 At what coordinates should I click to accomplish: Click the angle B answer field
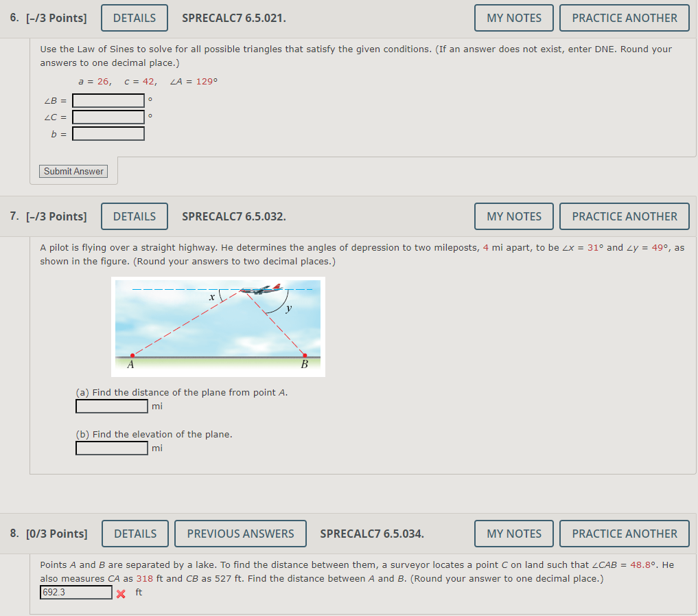point(108,100)
